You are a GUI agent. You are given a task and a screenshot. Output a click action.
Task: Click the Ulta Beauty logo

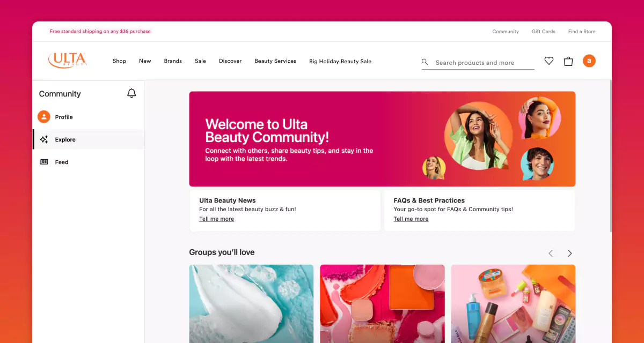68,60
